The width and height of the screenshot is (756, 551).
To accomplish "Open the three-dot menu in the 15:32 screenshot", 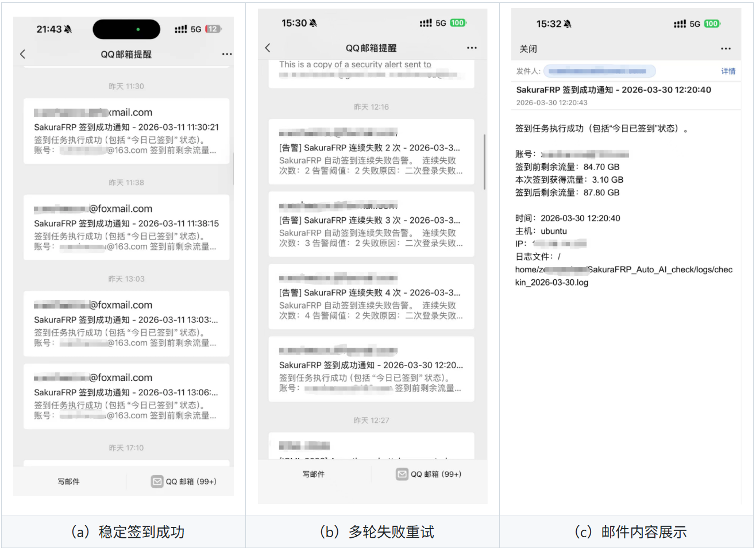I will tap(726, 49).
